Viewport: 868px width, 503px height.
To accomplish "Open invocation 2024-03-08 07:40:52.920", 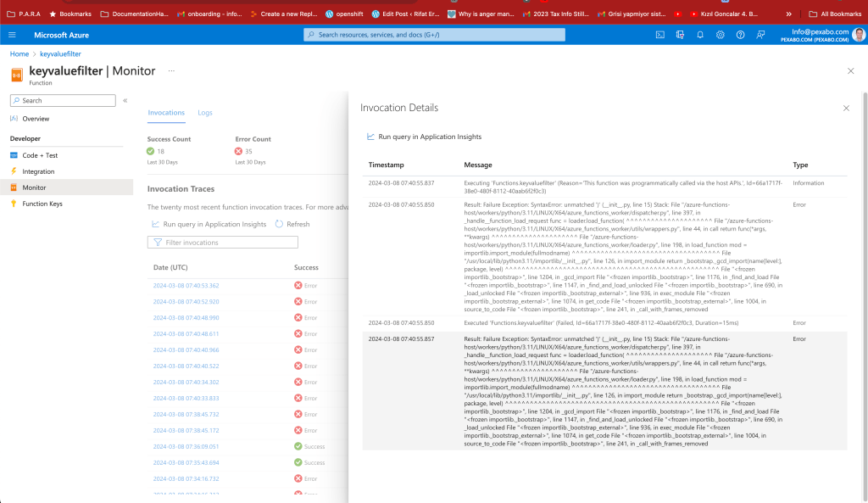I will point(186,302).
